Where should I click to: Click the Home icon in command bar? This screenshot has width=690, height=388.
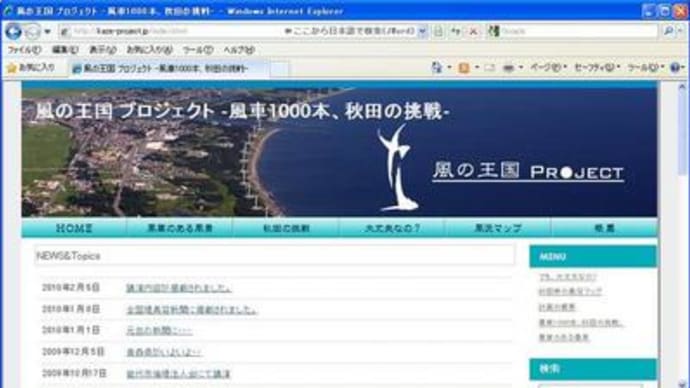pos(437,68)
